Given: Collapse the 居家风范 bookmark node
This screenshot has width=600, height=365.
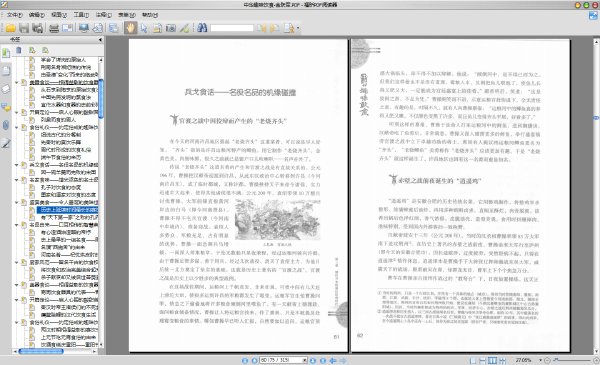Looking at the screenshot, I should (17, 262).
